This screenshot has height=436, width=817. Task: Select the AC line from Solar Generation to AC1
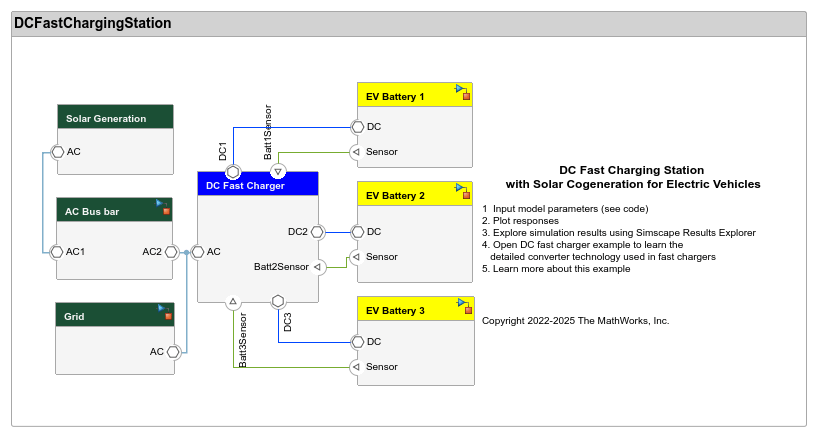pos(43,203)
